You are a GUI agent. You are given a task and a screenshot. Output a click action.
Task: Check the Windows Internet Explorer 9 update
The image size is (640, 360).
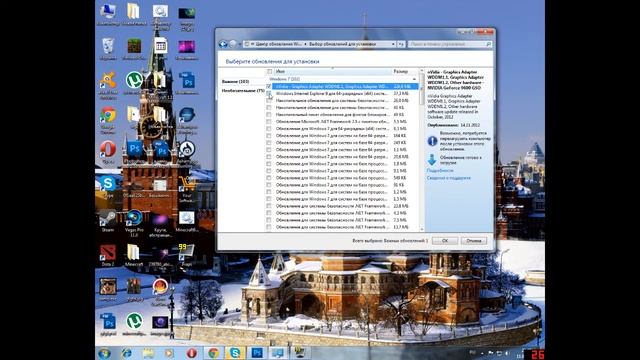269,93
